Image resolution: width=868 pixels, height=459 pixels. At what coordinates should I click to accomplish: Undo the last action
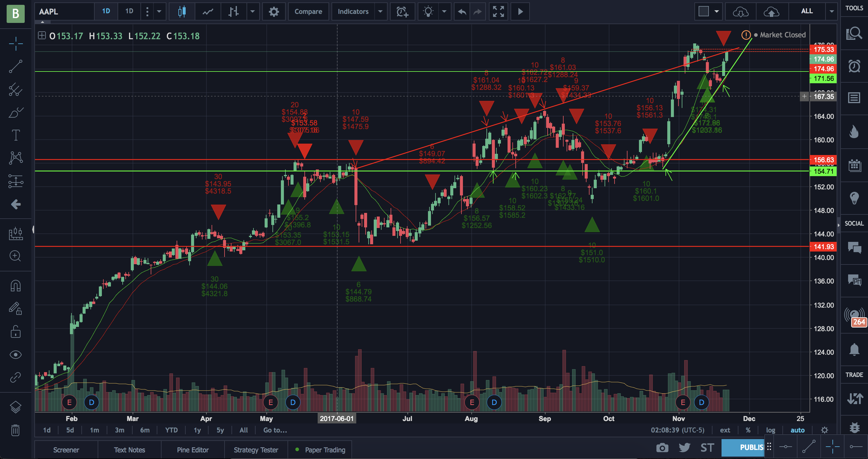click(x=462, y=12)
